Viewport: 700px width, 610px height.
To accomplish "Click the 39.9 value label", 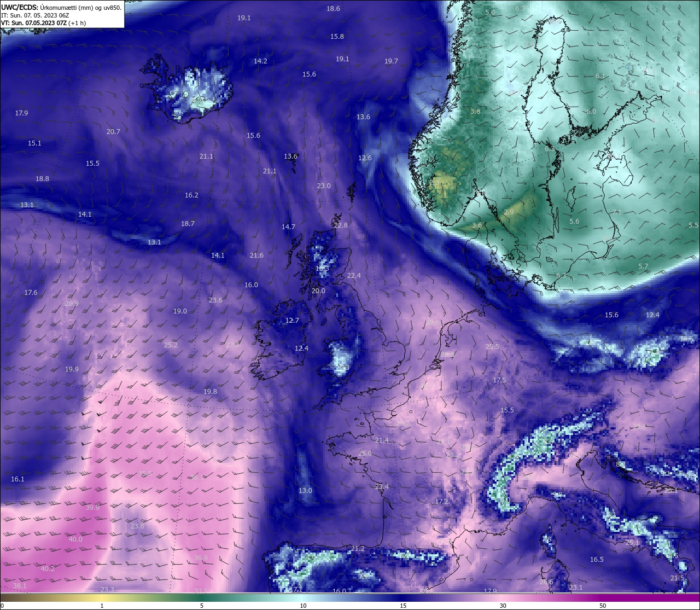I will click(92, 508).
